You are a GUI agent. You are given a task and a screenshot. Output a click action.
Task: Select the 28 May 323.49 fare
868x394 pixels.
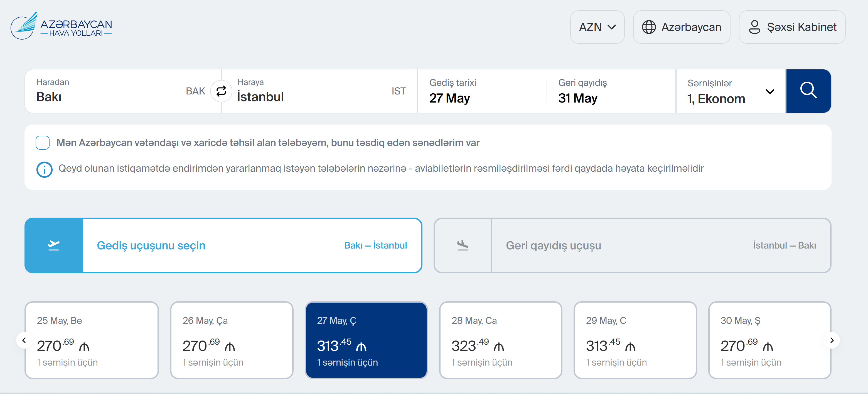pyautogui.click(x=500, y=340)
